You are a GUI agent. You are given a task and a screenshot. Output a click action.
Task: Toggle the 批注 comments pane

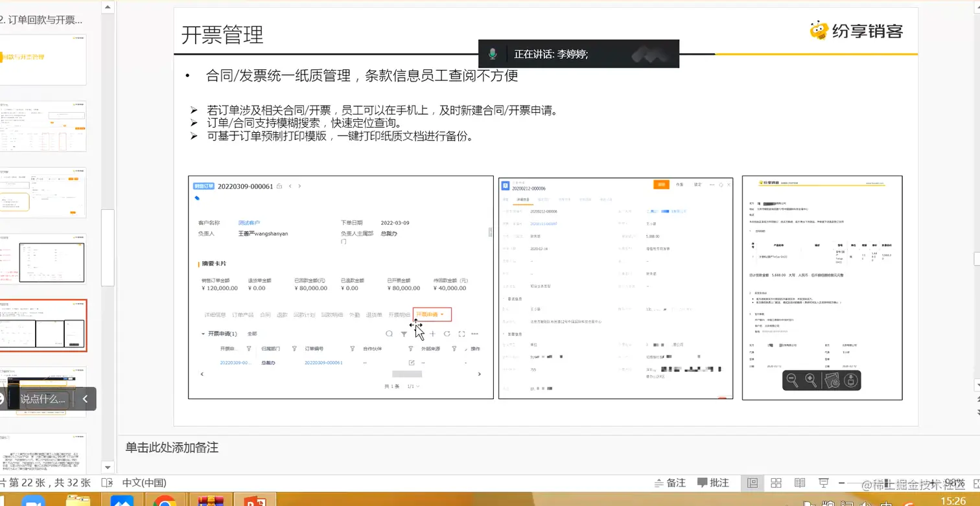point(713,483)
